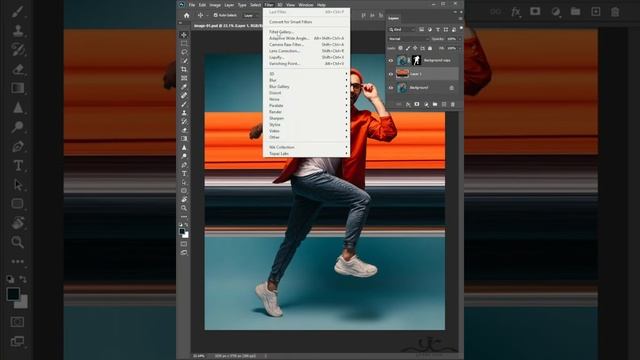Click the background color swatch in the tools panel

pyautogui.click(x=187, y=236)
